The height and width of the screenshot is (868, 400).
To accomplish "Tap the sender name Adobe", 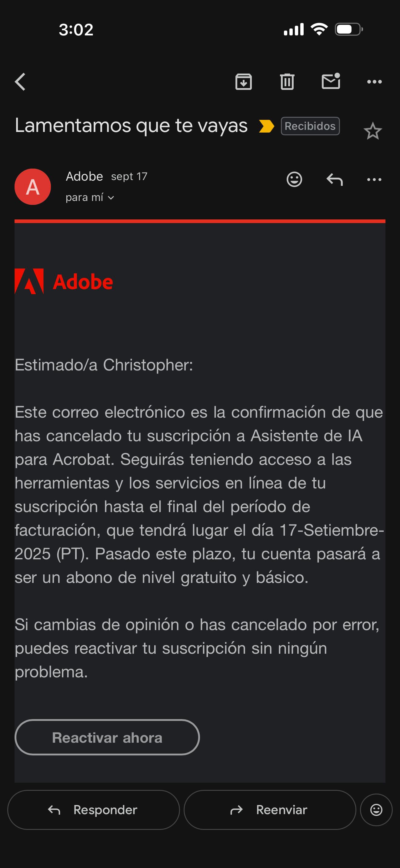I will (84, 176).
